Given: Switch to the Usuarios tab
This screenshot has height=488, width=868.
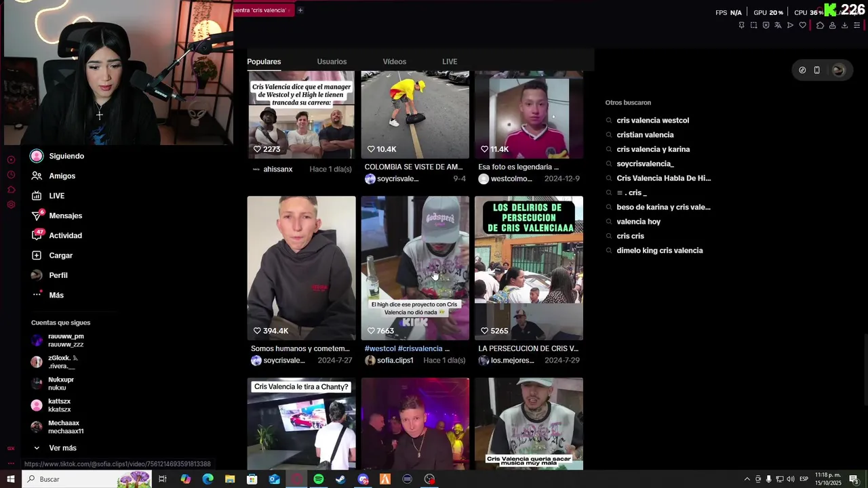Looking at the screenshot, I should tap(332, 62).
